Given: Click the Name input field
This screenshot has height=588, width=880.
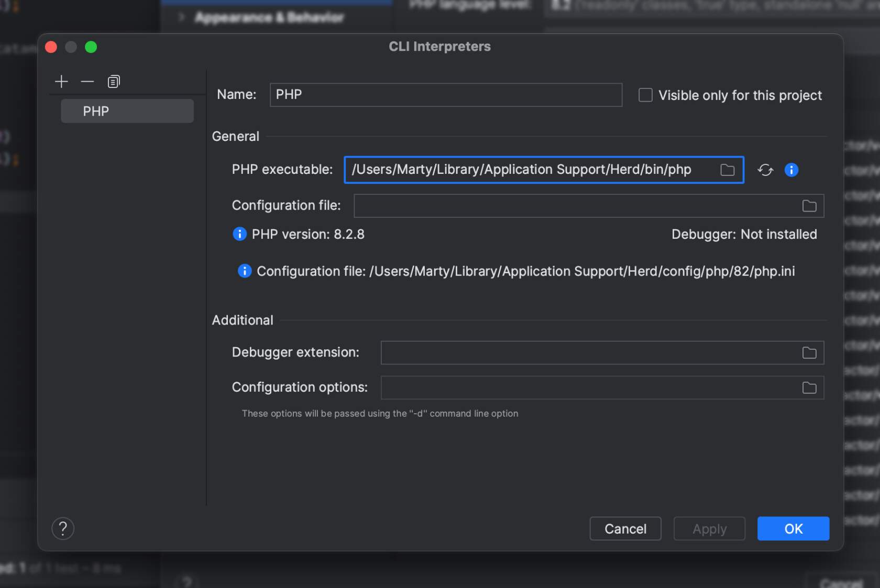Looking at the screenshot, I should point(446,95).
